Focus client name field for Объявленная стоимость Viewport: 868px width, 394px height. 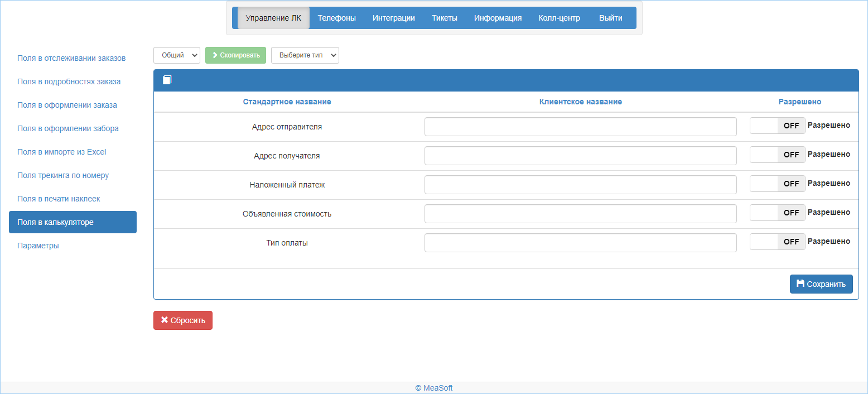[x=581, y=214]
